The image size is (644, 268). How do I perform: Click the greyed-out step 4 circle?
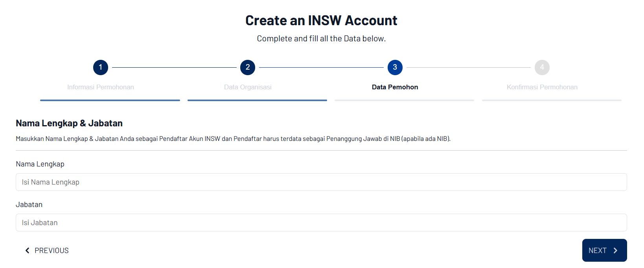[542, 67]
